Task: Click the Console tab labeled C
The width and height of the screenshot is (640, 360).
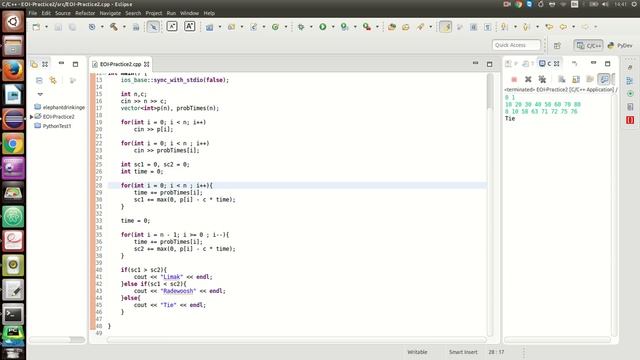Action: click(x=549, y=64)
